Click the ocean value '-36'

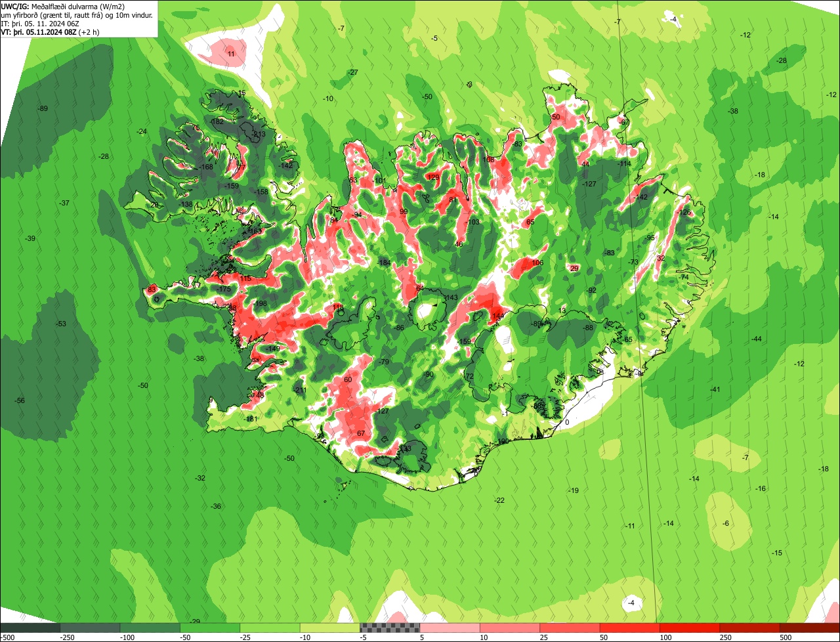click(216, 506)
